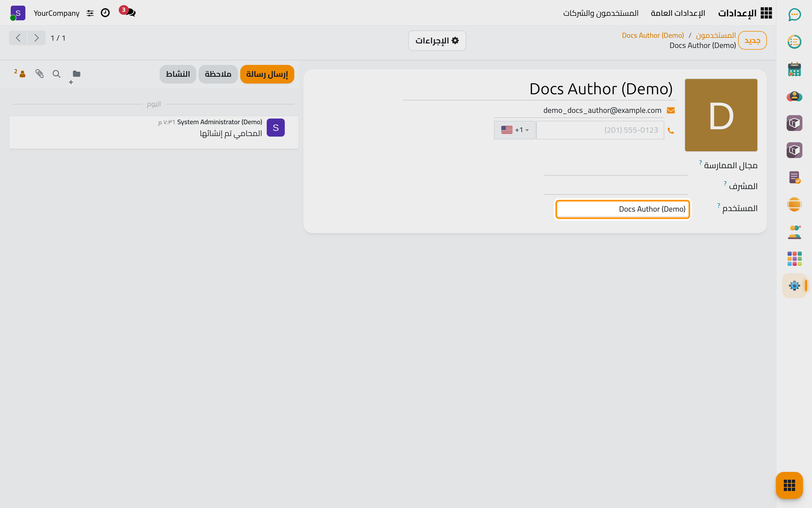812x508 pixels.
Task: Open the main apps menu grid icon
Action: click(766, 13)
